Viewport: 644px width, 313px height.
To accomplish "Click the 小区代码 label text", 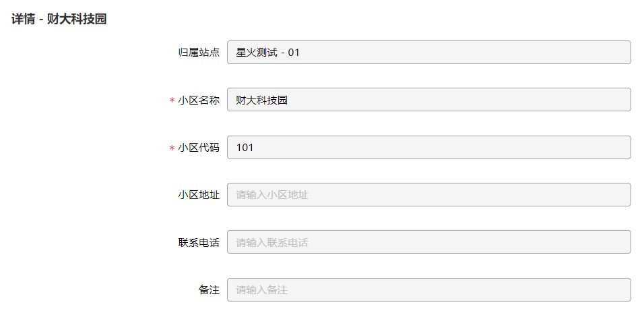I will coord(199,148).
